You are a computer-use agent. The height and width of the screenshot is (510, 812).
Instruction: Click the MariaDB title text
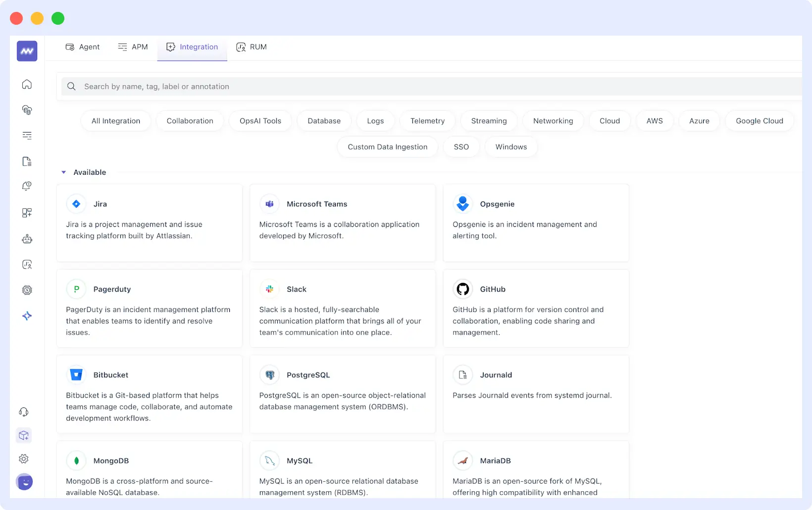click(x=495, y=460)
